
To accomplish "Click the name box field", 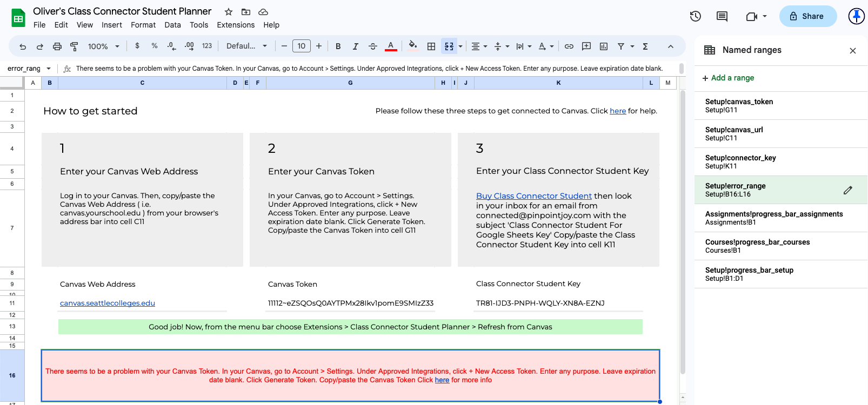I will [x=24, y=69].
